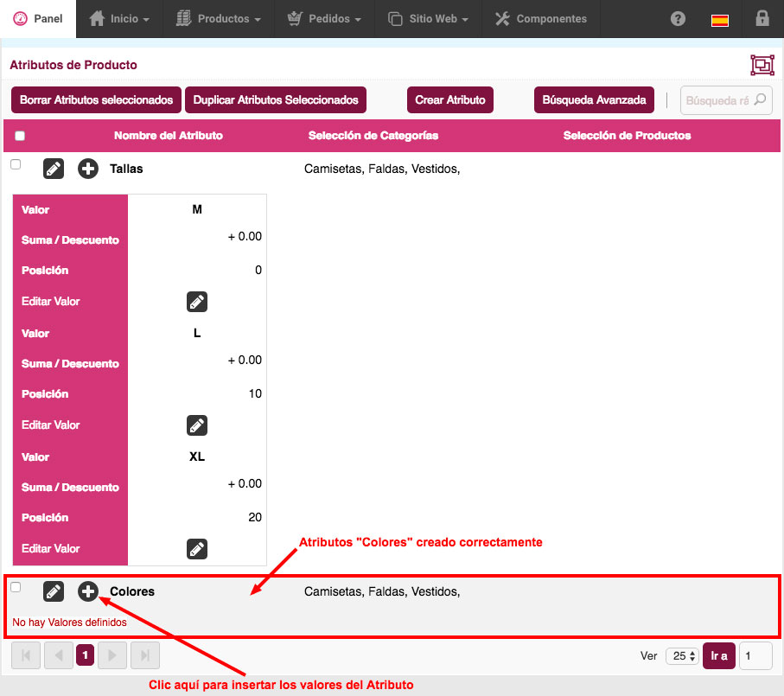Go to first page arrow
784x696 pixels.
pyautogui.click(x=26, y=655)
